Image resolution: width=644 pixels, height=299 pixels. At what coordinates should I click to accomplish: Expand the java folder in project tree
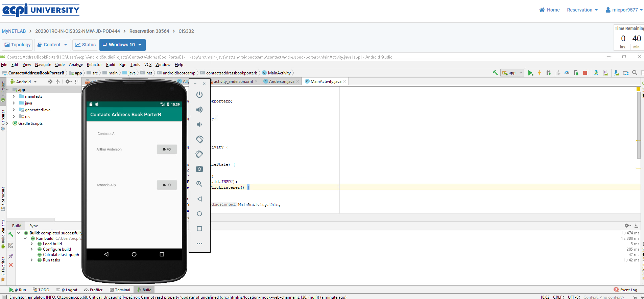tap(14, 103)
